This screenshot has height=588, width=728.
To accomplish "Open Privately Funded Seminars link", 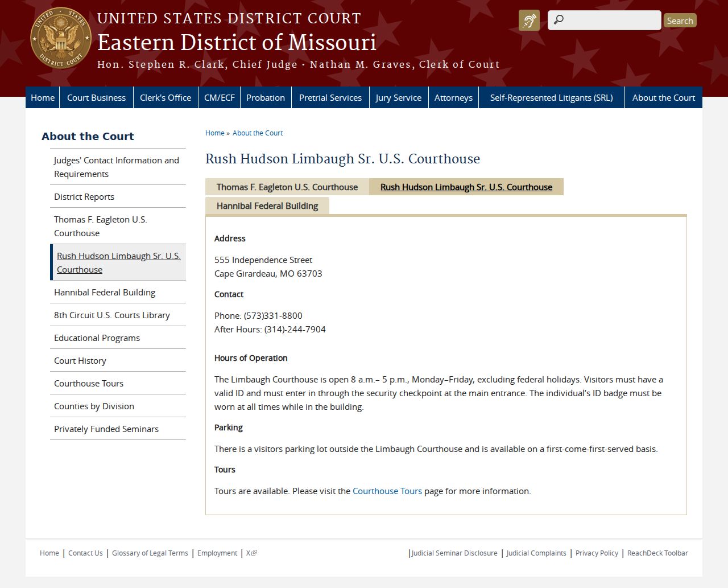I will (118, 429).
